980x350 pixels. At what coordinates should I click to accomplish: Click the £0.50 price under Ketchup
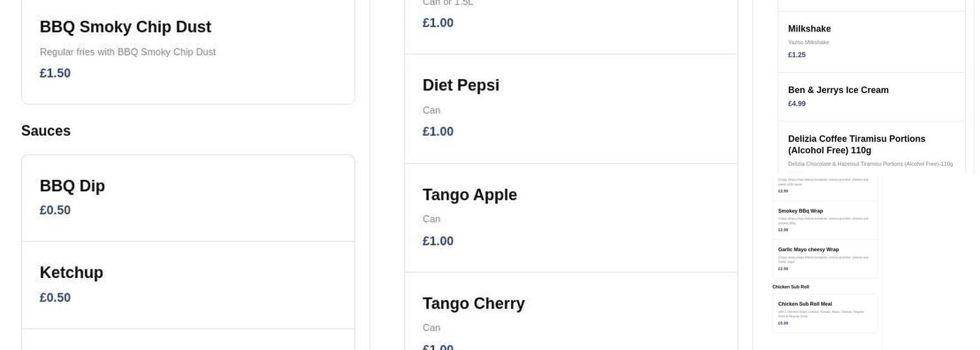coord(55,297)
